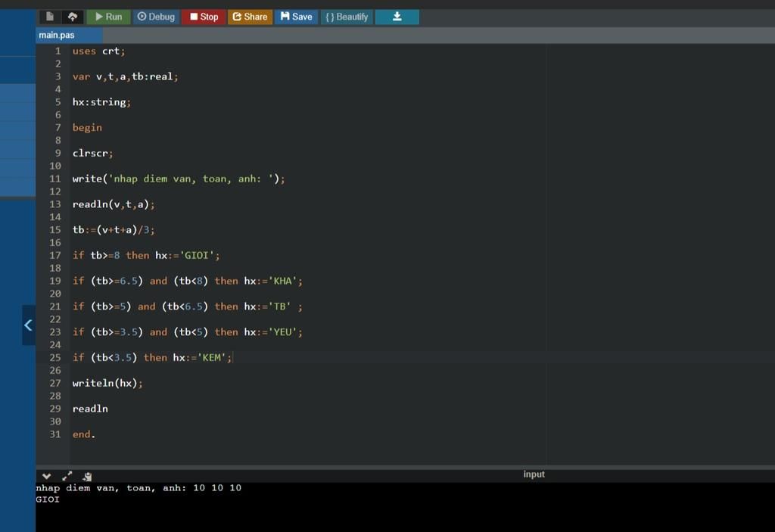775x532 pixels.
Task: Click the 'KEM' condition on line 25
Action: click(151, 357)
